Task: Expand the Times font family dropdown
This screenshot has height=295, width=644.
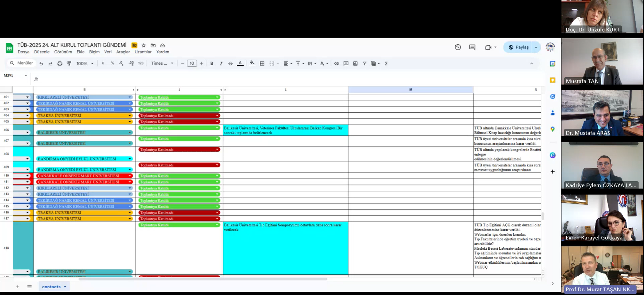Action: (x=162, y=64)
